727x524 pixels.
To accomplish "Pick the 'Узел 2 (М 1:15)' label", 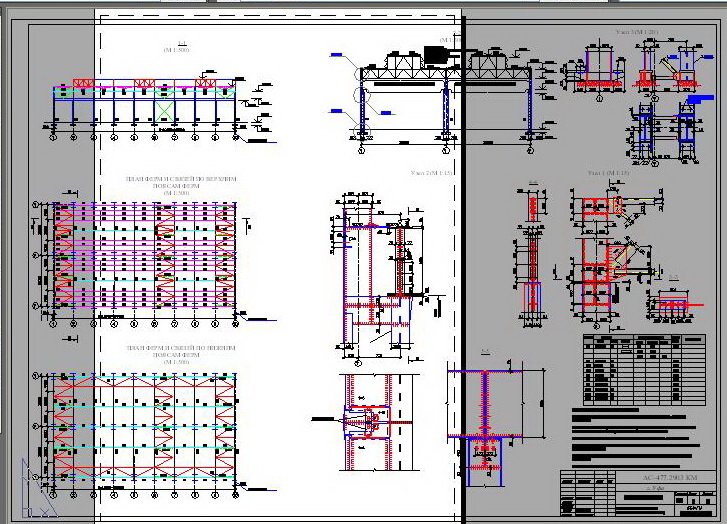I will tap(431, 173).
